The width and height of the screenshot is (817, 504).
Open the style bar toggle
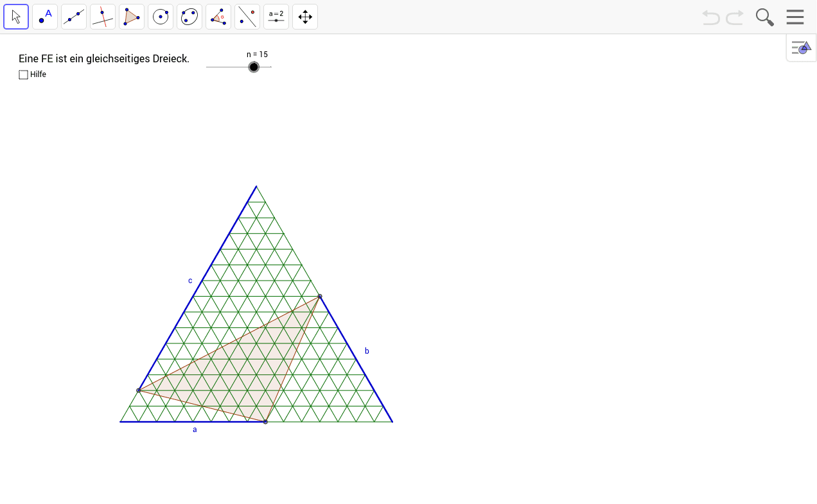click(802, 48)
